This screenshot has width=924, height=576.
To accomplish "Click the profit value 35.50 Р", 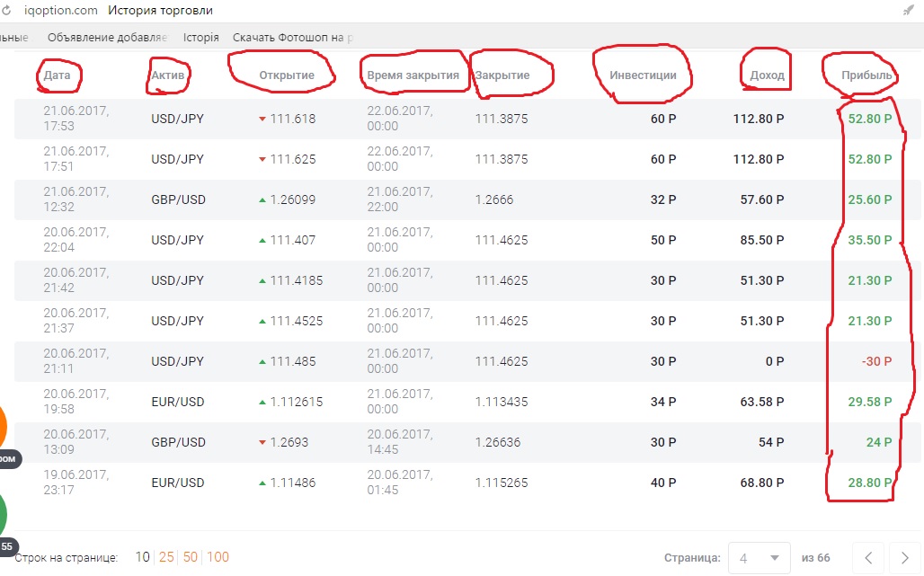I will 870,240.
